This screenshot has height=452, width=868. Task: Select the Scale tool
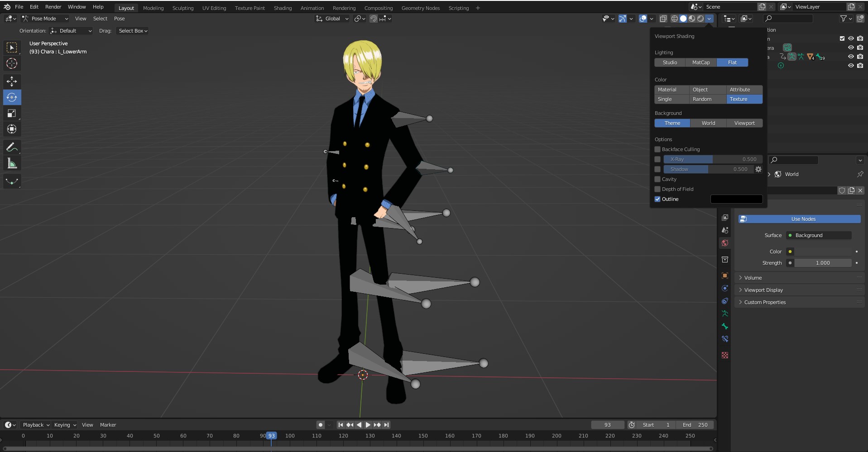click(x=12, y=113)
